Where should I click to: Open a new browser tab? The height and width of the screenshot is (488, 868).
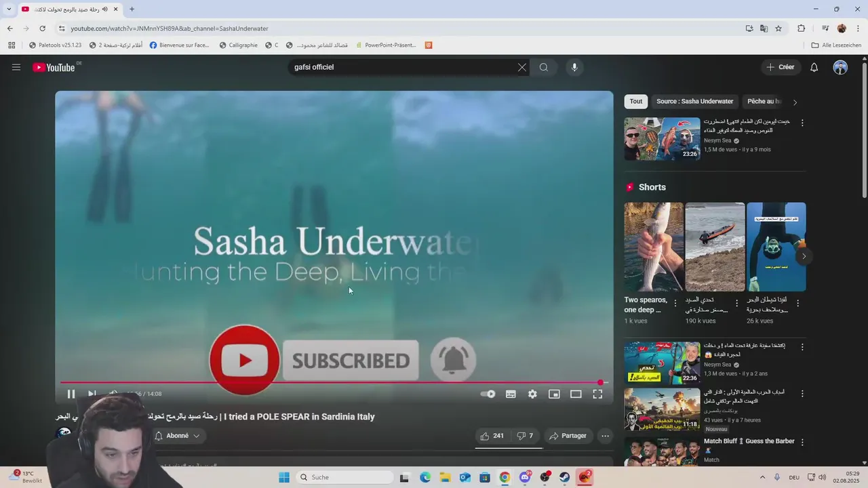[x=132, y=9]
